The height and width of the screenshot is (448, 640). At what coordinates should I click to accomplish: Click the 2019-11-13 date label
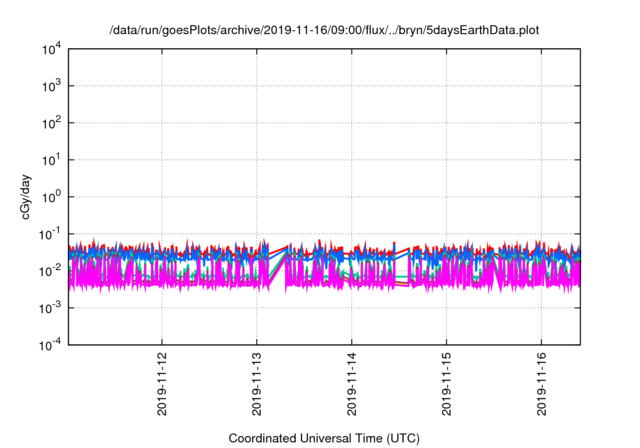click(x=257, y=382)
